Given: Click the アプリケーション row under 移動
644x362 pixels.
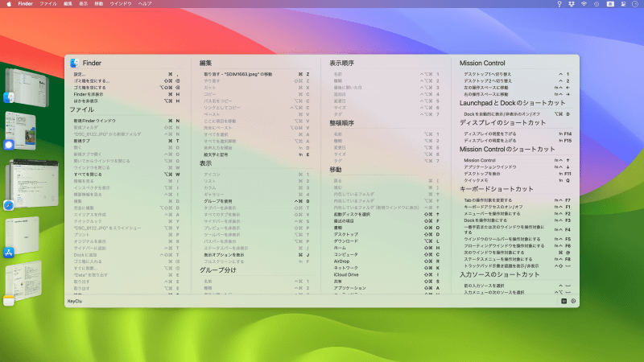Looking at the screenshot, I should (x=386, y=288).
